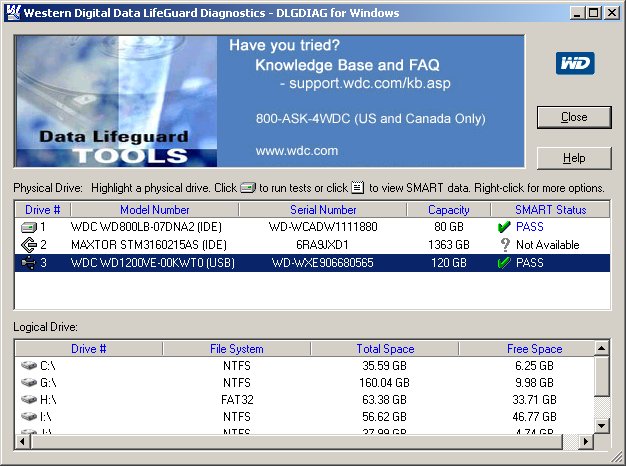The height and width of the screenshot is (466, 626).
Task: Click the run tests icon in the instructions line
Action: (x=248, y=188)
